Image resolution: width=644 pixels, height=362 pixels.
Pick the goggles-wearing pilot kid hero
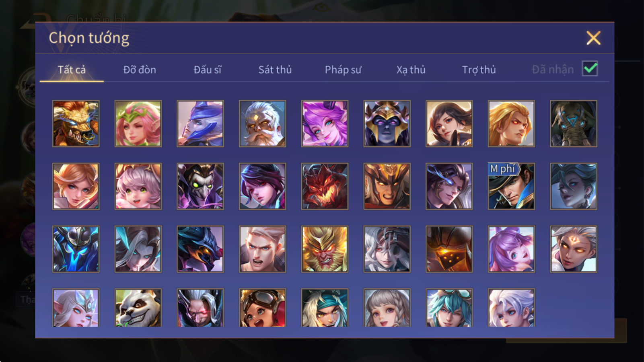coord(262,308)
